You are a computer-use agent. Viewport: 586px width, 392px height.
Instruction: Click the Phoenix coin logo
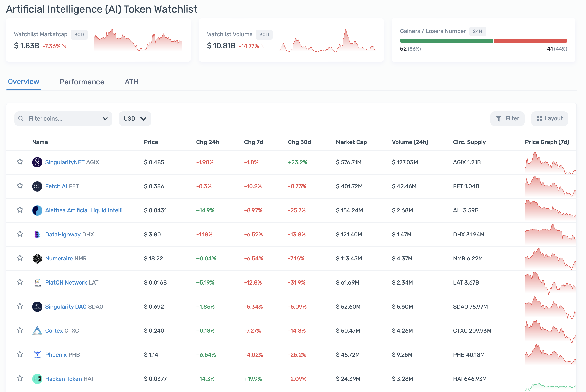pos(37,355)
